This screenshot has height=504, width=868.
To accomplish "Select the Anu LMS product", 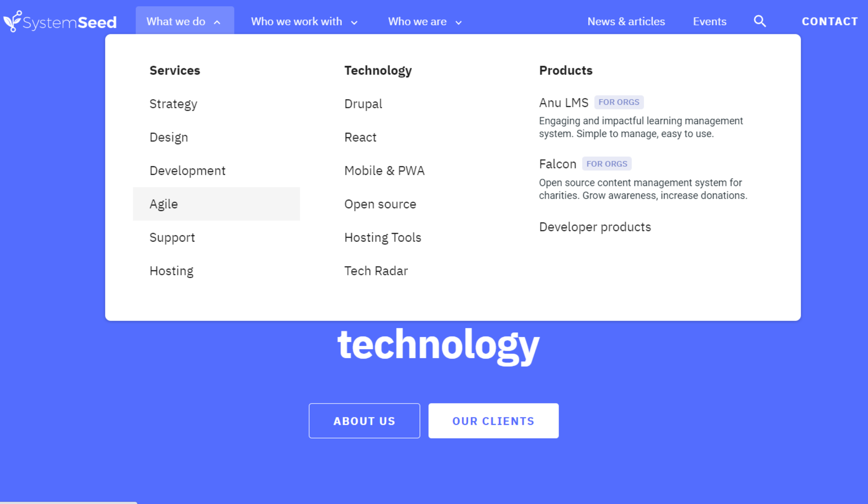I will (563, 102).
